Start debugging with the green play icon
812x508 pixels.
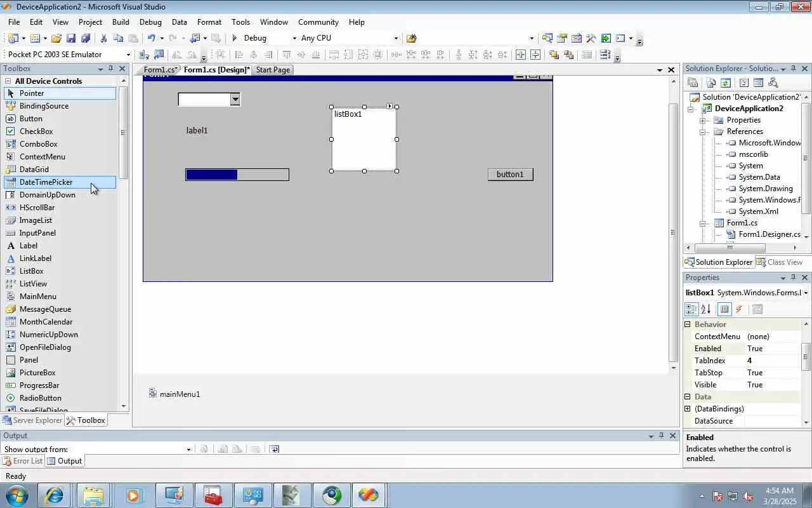235,38
